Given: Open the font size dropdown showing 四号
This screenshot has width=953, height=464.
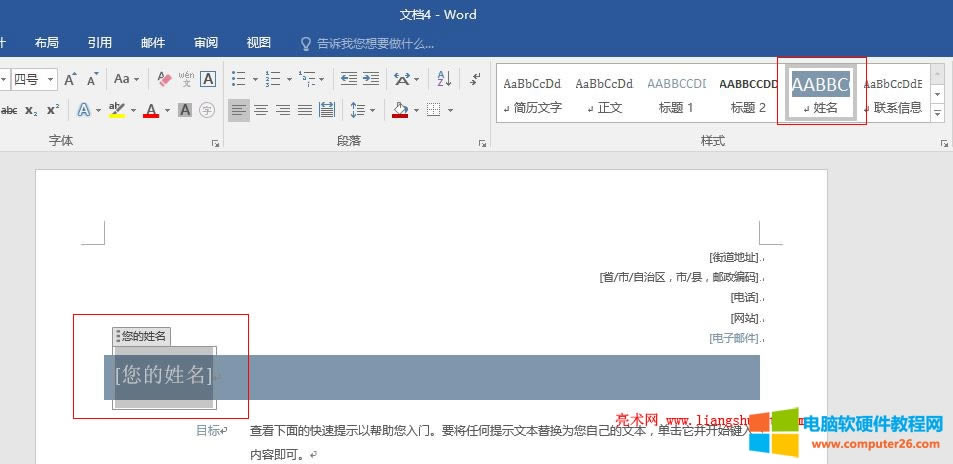Looking at the screenshot, I should (x=49, y=79).
